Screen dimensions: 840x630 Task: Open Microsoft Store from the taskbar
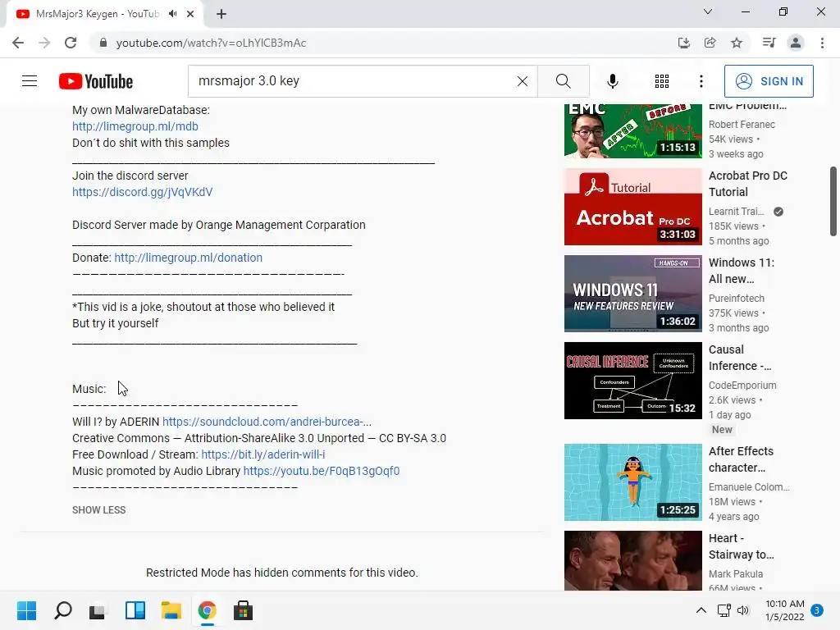tap(243, 610)
